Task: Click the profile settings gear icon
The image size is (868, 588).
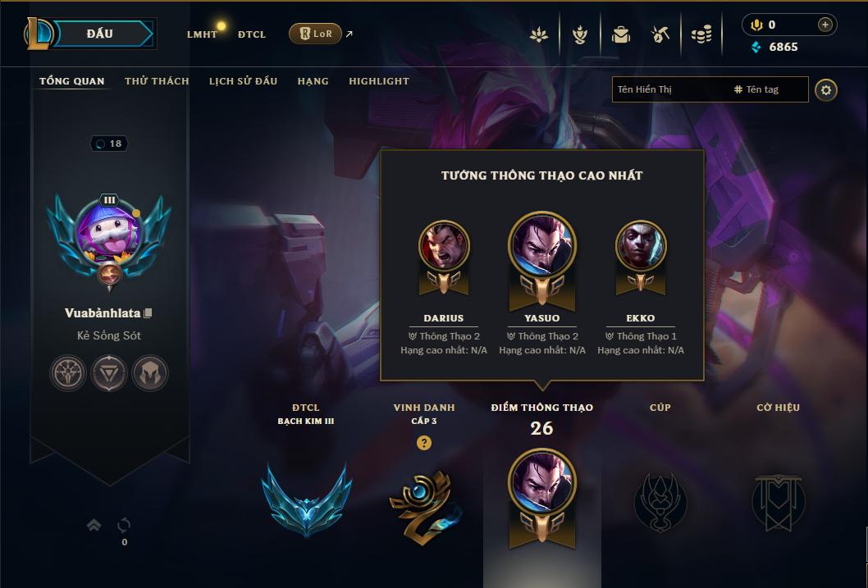Action: (x=826, y=90)
